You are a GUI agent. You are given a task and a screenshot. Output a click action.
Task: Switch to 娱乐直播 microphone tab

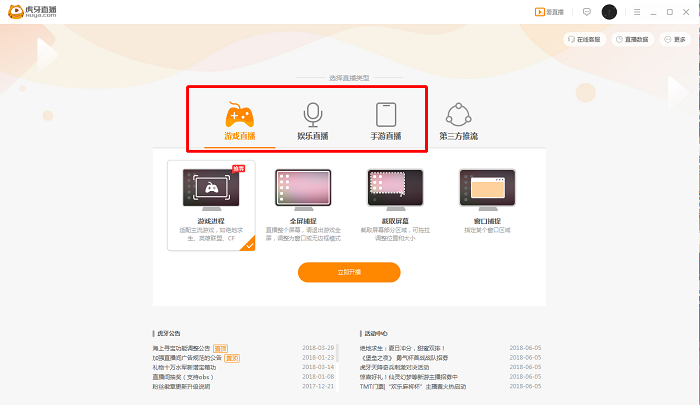[312, 121]
